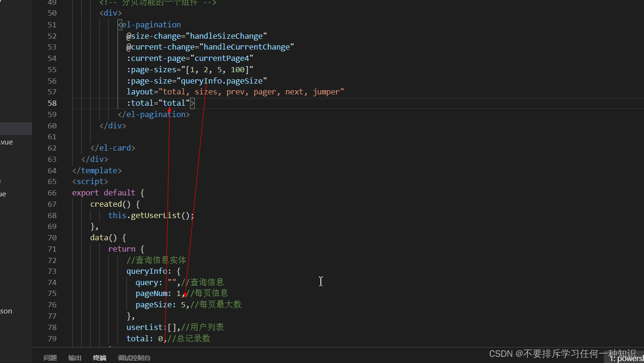
Task: Click the :current-page attribute name
Action: click(x=156, y=58)
